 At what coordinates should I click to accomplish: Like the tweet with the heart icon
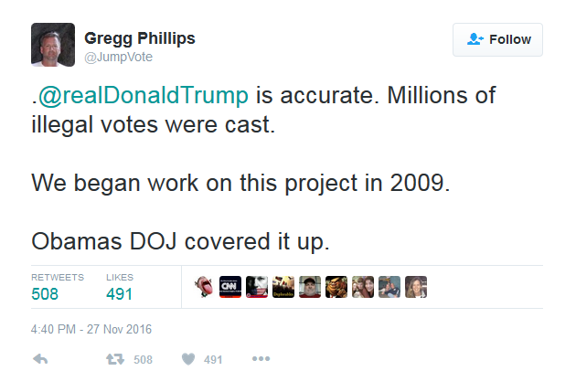[x=188, y=359]
